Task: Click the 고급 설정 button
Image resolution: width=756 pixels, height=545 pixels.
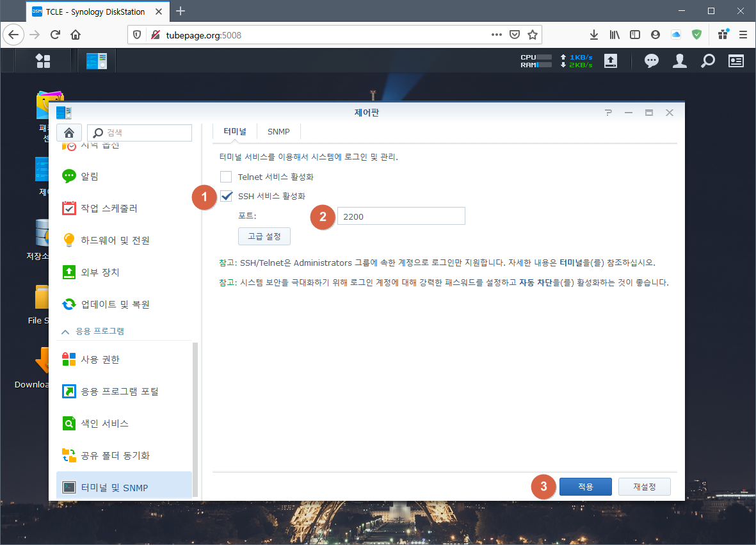Action: [264, 236]
